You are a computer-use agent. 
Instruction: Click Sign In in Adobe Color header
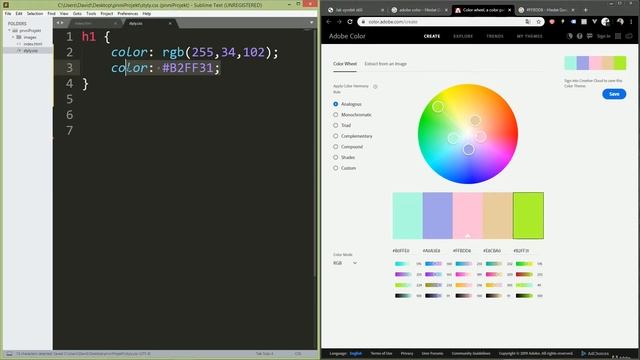(604, 36)
